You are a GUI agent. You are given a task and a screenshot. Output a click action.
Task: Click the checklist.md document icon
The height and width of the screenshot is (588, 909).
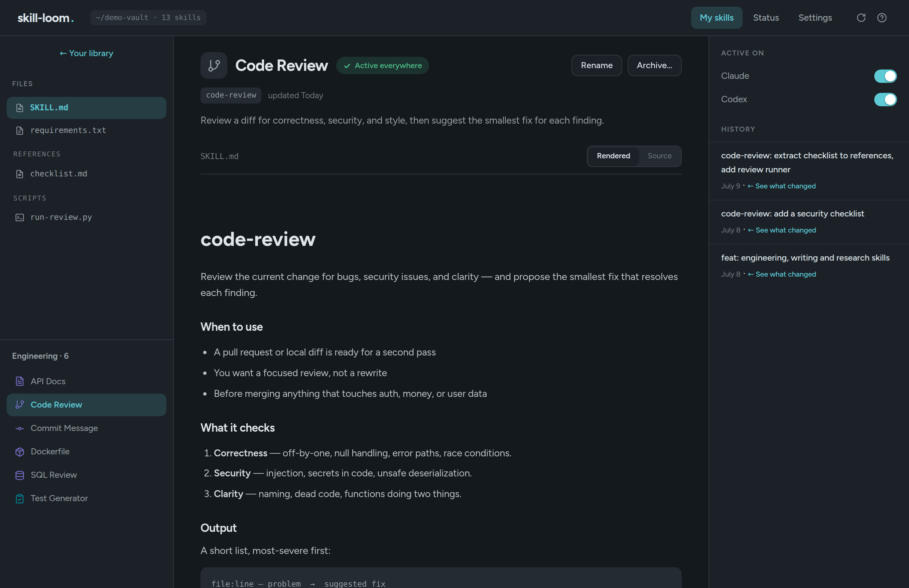pos(20,174)
